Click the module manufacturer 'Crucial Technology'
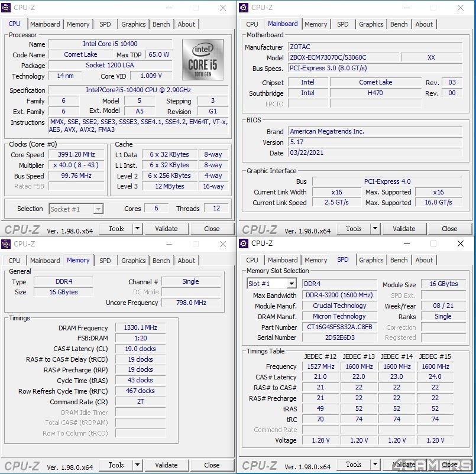Image resolution: width=476 pixels, height=474 pixels. tap(339, 306)
